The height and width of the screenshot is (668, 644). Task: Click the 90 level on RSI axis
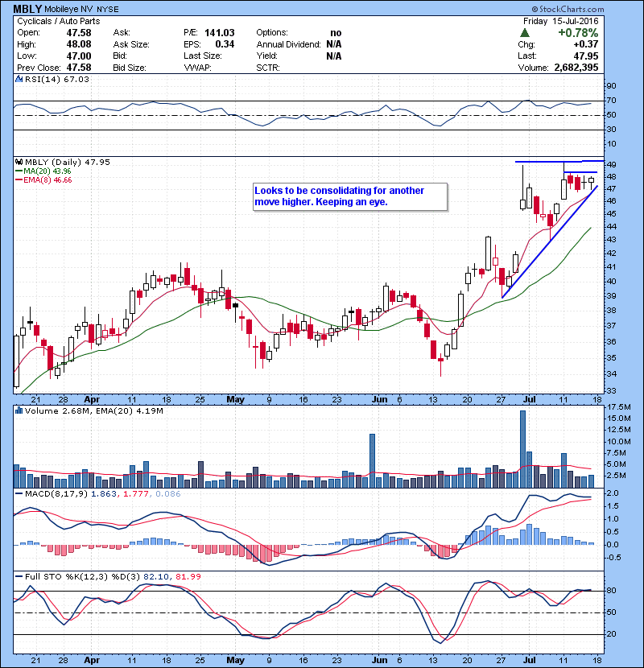611,86
